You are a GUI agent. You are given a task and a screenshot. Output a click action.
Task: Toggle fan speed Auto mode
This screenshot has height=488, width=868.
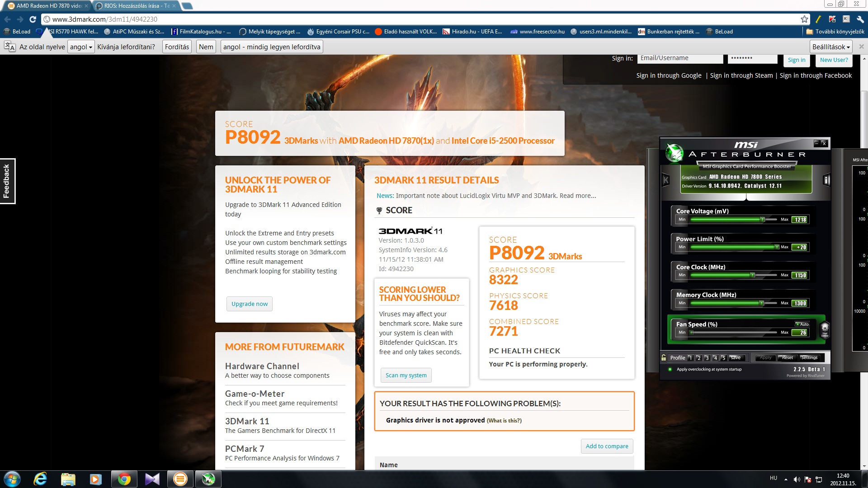tap(802, 324)
